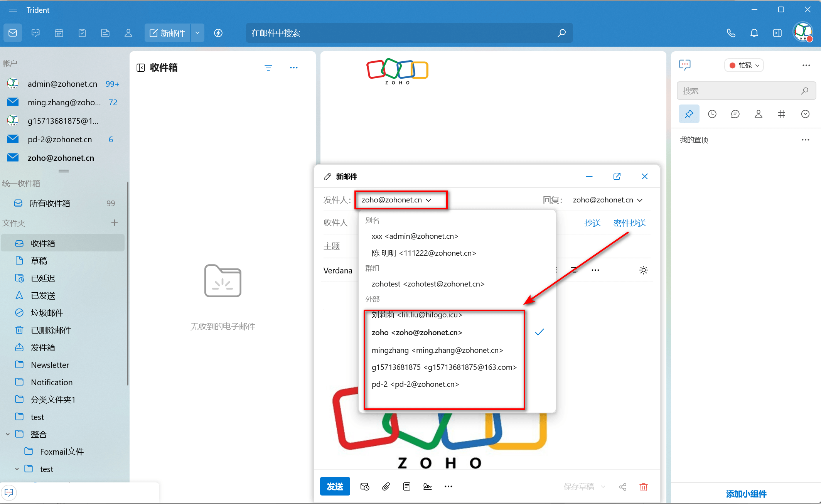821x504 pixels.
Task: Open more compose options ellipsis at bottom
Action: click(448, 487)
